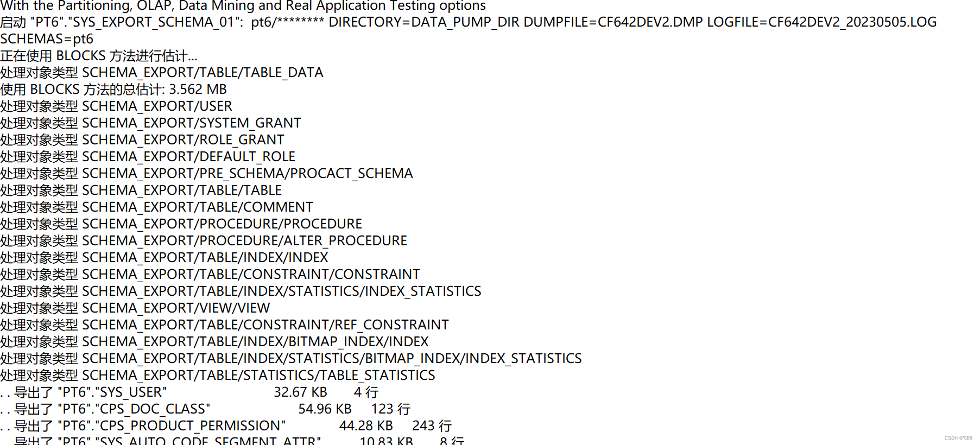Click the TABLE/CONSTRAINT/REF_CONSTRAINT line

point(224,325)
